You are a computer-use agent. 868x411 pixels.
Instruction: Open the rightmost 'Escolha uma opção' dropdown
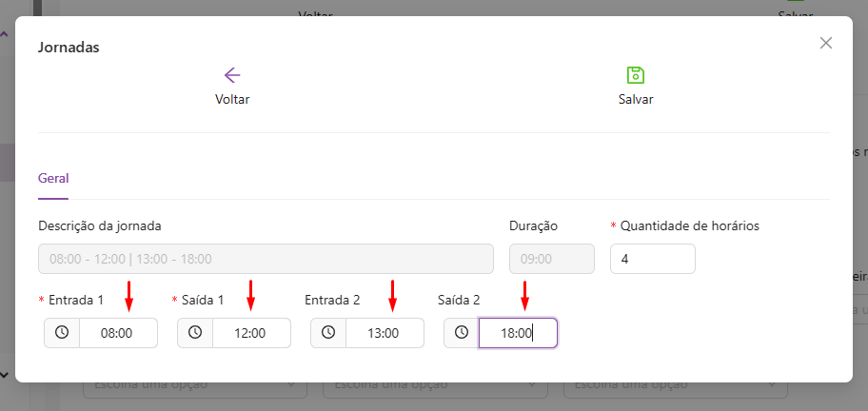tap(676, 387)
